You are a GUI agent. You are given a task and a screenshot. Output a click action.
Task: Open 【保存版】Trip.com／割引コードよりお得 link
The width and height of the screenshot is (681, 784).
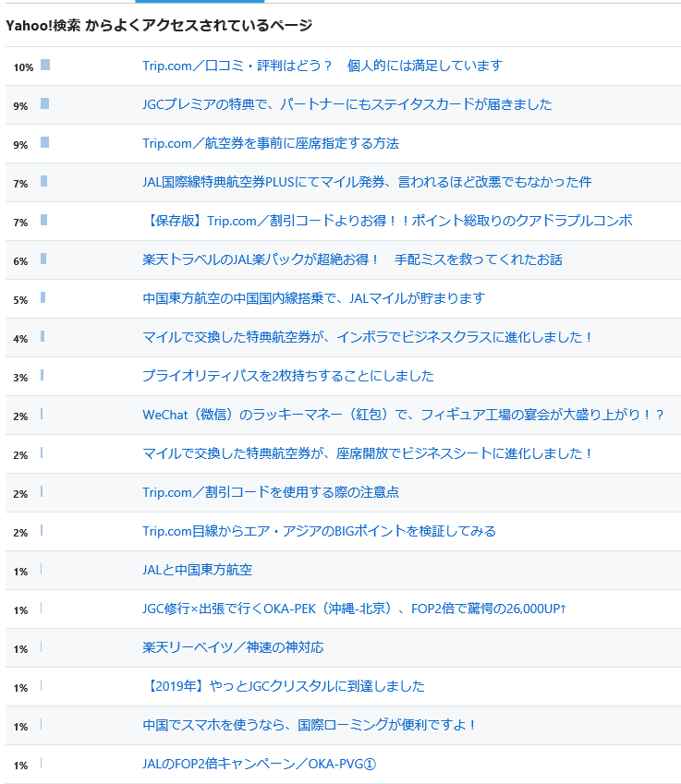[x=388, y=221]
